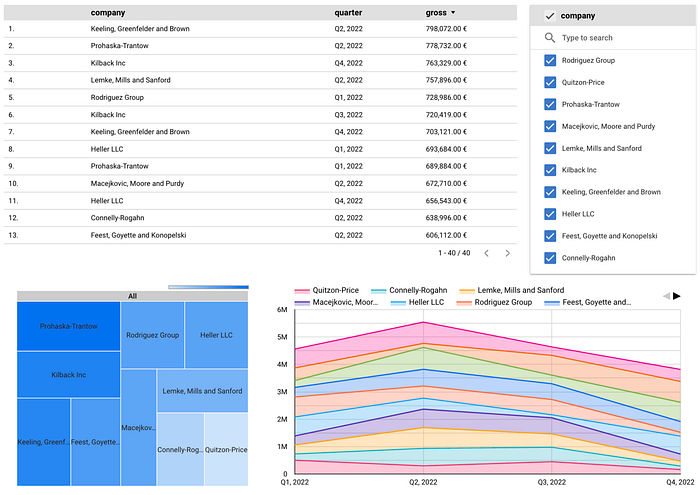Toggle Keeling, Greenfelder and Brown checkbox
This screenshot has height=495, width=700.
tap(550, 192)
